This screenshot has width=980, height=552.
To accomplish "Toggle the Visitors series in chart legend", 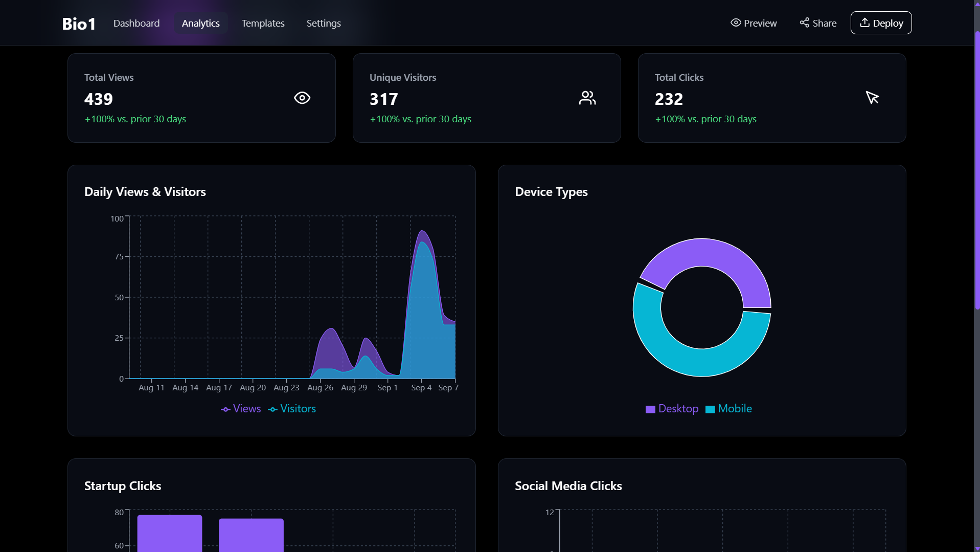I will pos(292,409).
